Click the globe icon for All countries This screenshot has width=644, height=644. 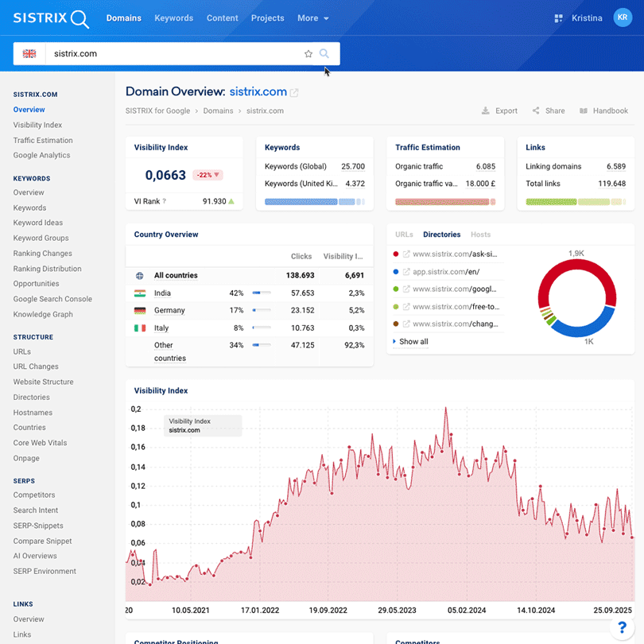click(140, 276)
